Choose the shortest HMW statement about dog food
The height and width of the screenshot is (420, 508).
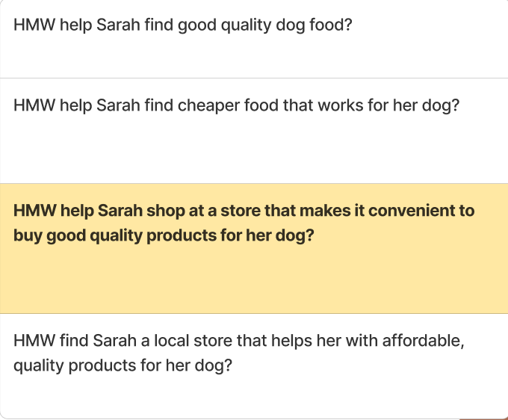coord(254,39)
